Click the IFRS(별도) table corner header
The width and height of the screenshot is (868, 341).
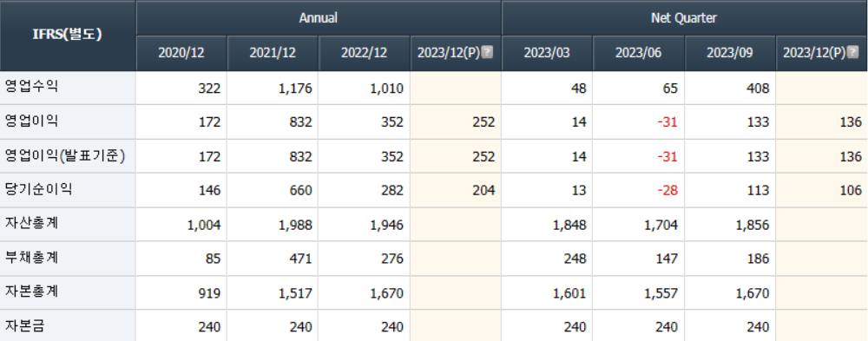point(68,36)
